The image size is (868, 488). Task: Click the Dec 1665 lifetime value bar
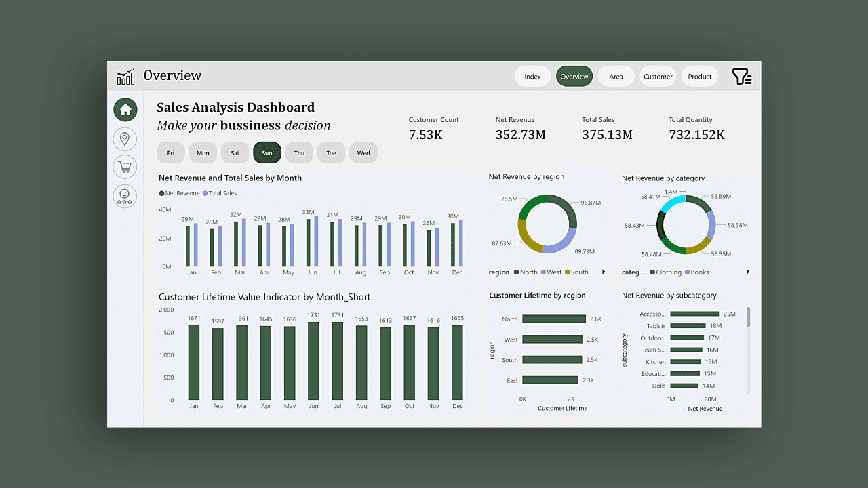(457, 363)
